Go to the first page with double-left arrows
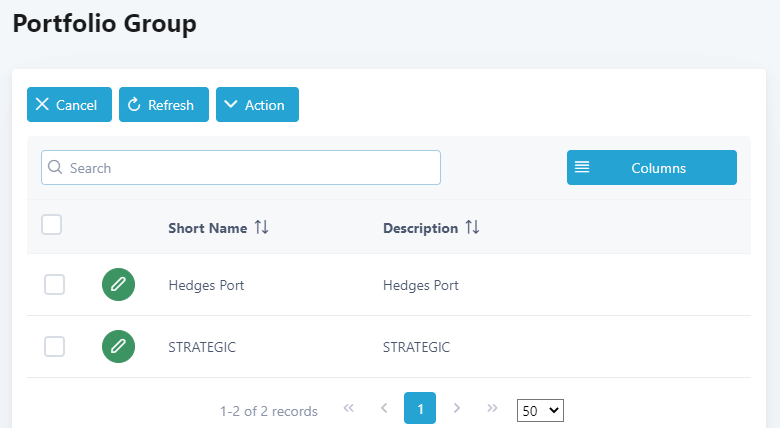The height and width of the screenshot is (428, 780). tap(349, 408)
